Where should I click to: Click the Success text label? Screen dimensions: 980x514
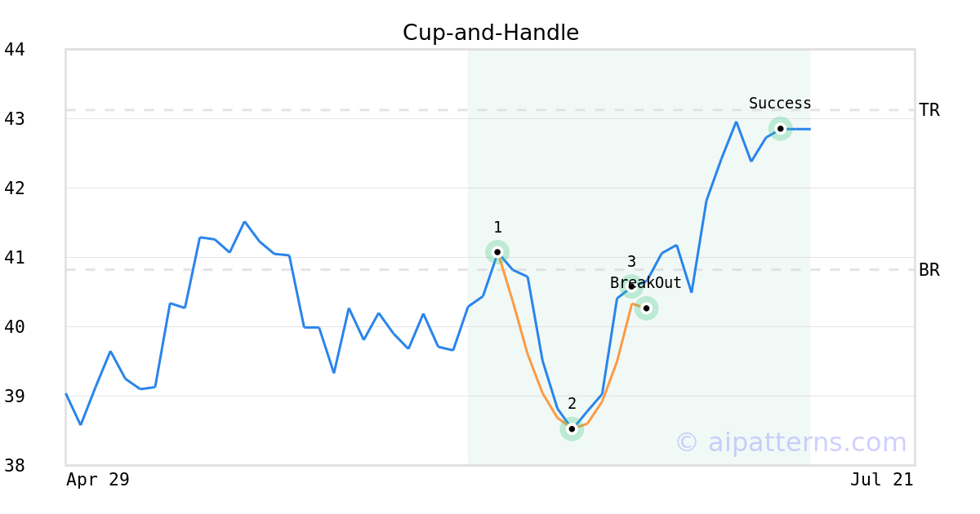click(x=780, y=104)
